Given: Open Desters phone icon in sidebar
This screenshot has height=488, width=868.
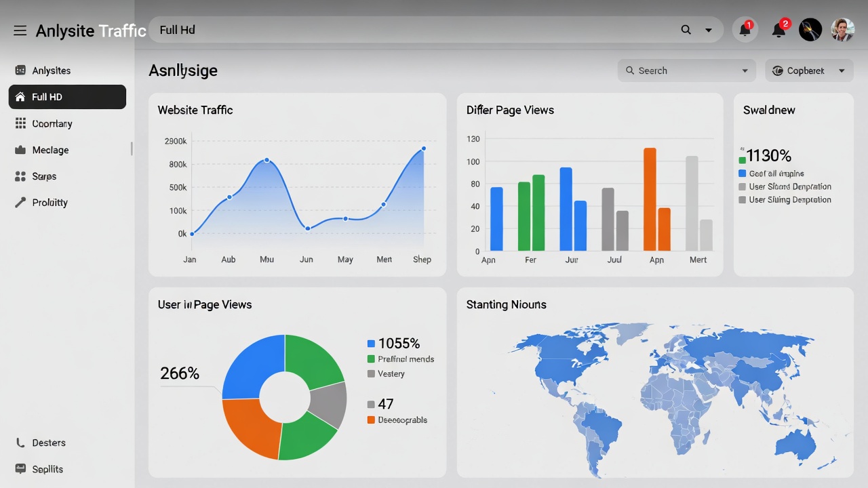Looking at the screenshot, I should pyautogui.click(x=20, y=443).
